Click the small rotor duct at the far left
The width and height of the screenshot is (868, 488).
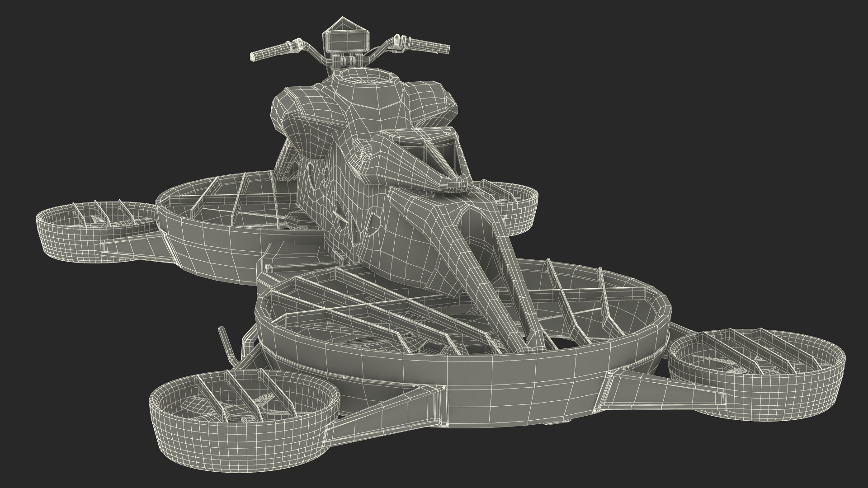(x=68, y=239)
